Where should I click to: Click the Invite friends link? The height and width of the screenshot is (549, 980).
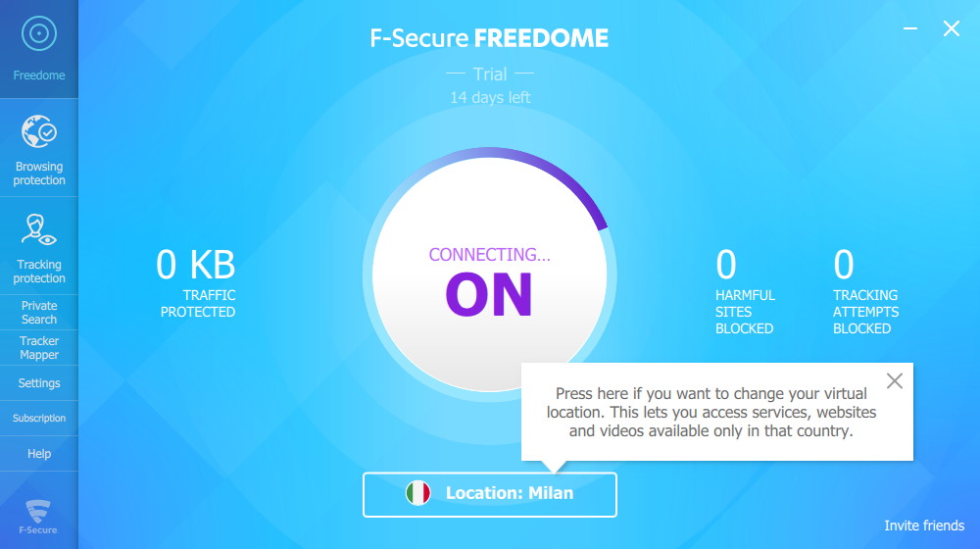coord(924,525)
